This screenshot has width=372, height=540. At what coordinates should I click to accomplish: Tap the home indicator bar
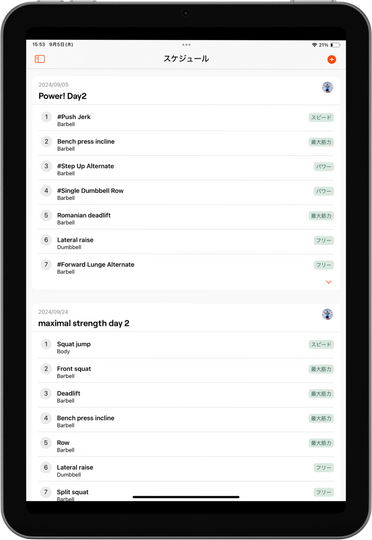coord(186,497)
